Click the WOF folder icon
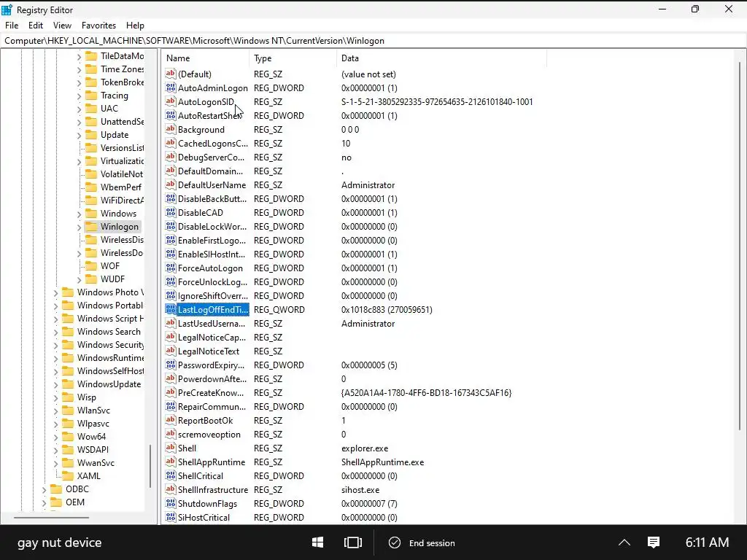 coord(91,265)
